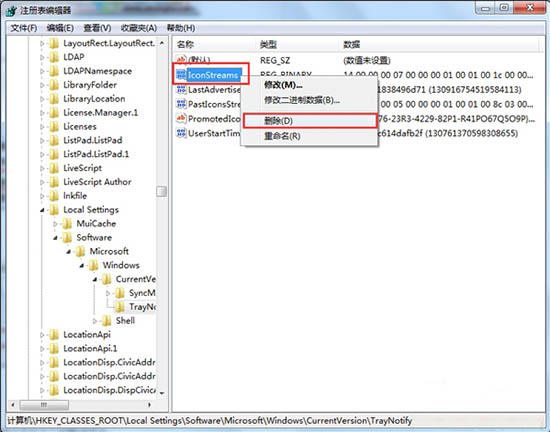Viewport: 550px width, 432px height.
Task: Select the LiveScript Author tree item
Action: click(x=97, y=182)
